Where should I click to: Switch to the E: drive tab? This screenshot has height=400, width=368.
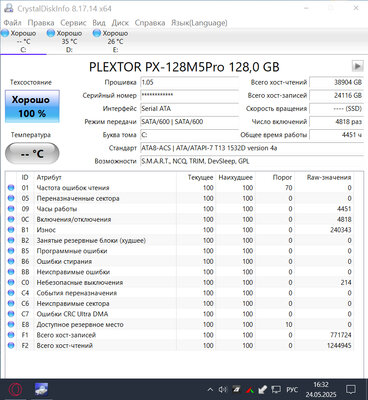pyautogui.click(x=115, y=41)
